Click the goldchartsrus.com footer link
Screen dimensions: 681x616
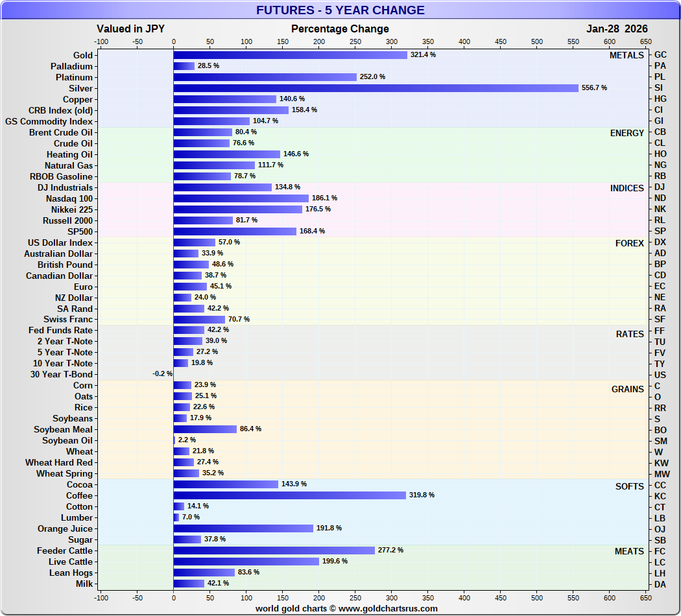point(346,608)
